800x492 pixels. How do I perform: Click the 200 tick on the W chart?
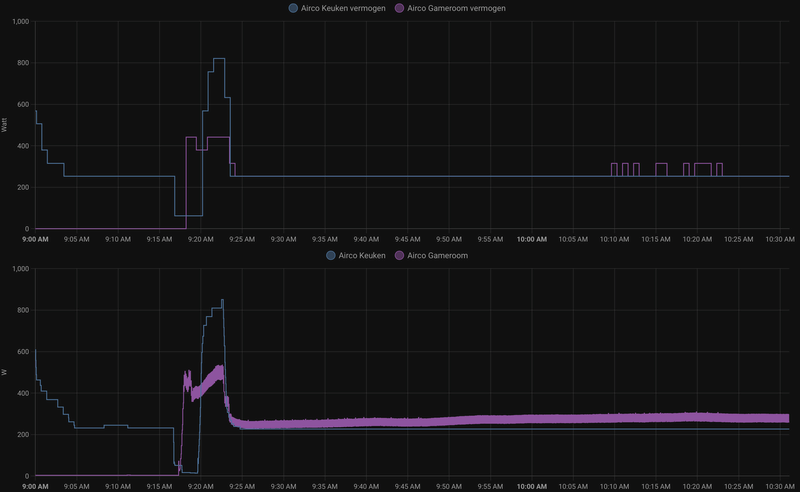coord(23,435)
